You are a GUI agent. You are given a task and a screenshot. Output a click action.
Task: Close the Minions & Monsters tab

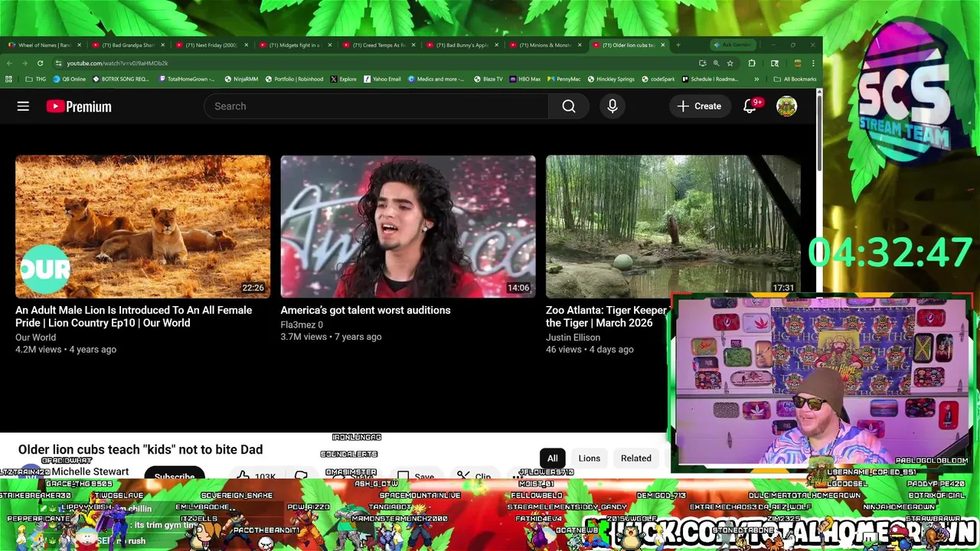pos(580,45)
